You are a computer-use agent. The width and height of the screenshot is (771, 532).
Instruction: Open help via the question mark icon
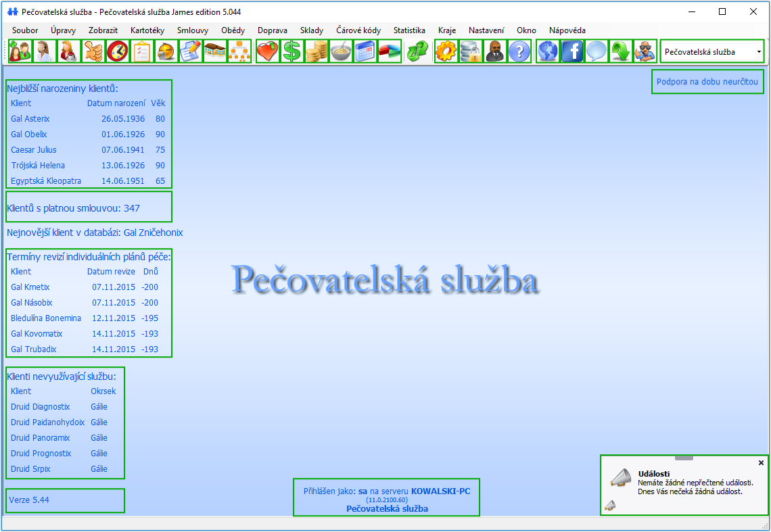[519, 51]
